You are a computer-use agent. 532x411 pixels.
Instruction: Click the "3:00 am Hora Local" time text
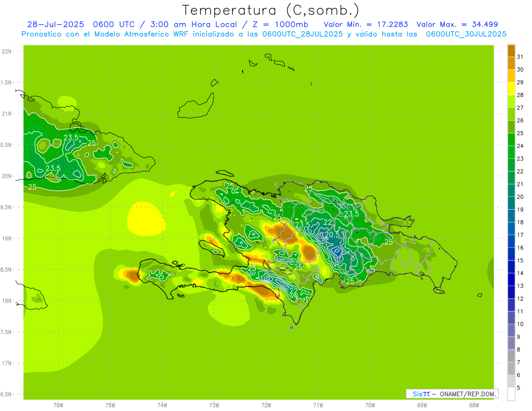pyautogui.click(x=194, y=24)
